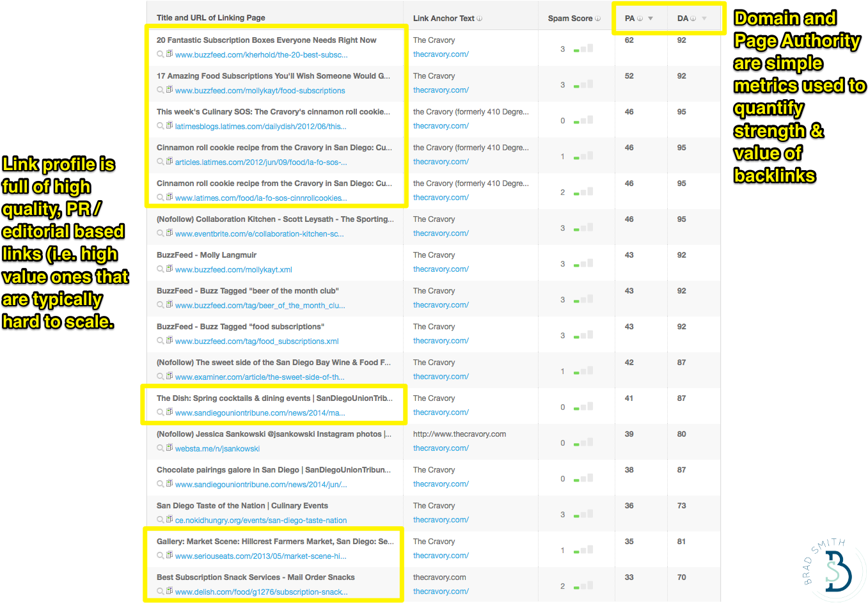The image size is (868, 603).
Task: Click page icon beside articles.latimes.com URL
Action: (170, 161)
